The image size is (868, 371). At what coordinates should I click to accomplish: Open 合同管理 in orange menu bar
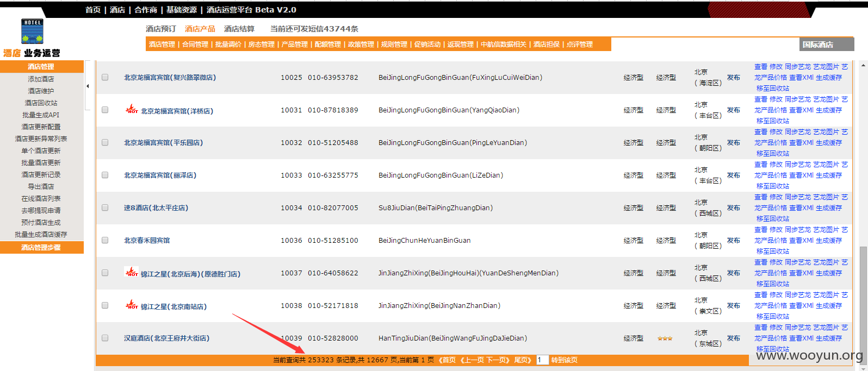(195, 45)
